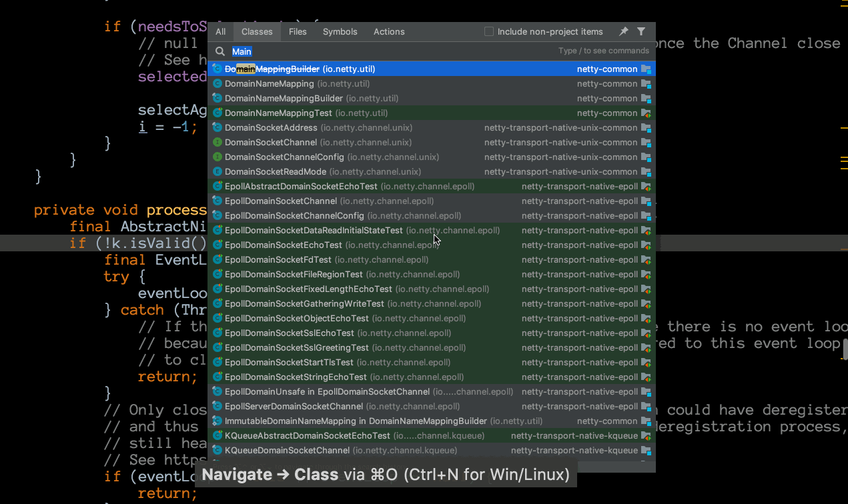Open KQueueDomainSocketChannel result
Viewport: 848px width, 504px height.
[x=432, y=450]
